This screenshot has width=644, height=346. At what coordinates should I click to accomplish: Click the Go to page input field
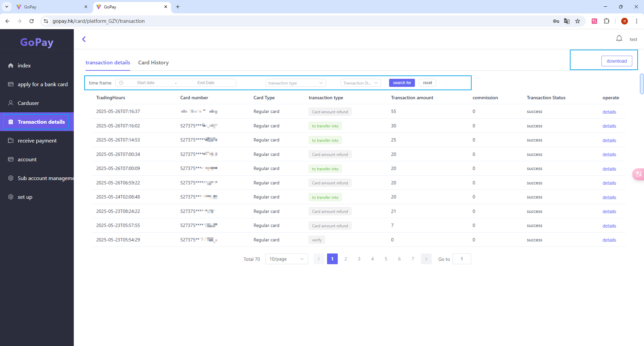point(462,258)
